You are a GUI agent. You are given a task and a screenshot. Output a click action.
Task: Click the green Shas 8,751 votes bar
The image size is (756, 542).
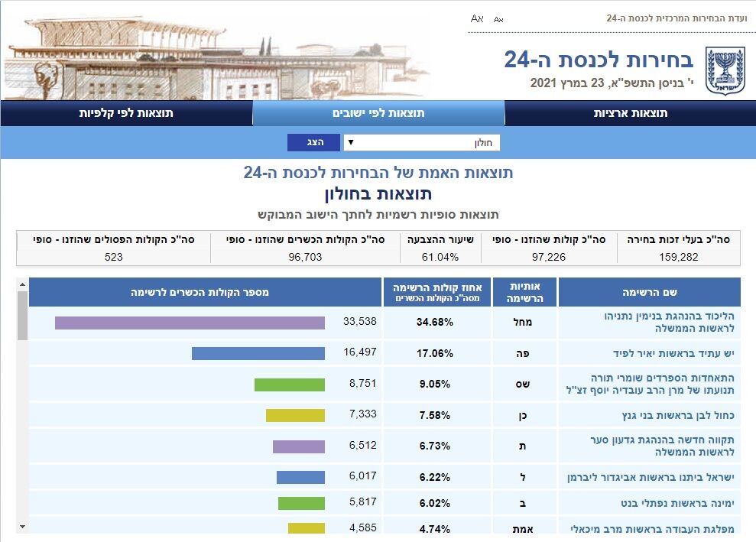pos(290,385)
